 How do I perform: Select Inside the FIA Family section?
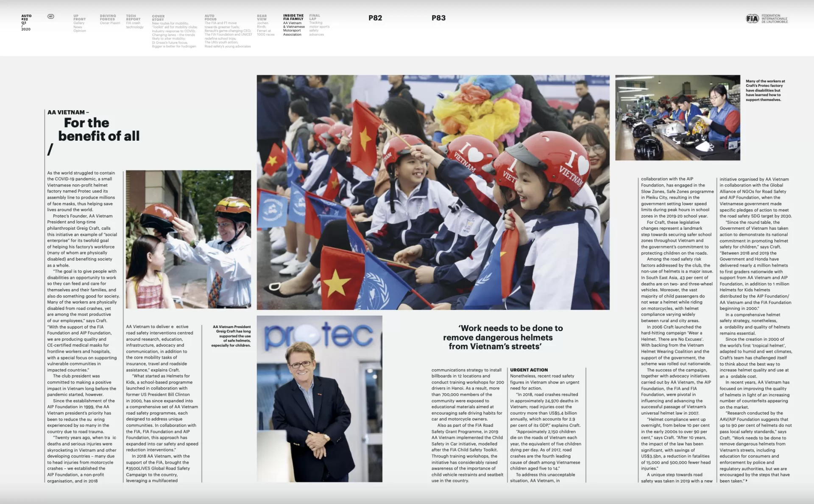(x=293, y=17)
